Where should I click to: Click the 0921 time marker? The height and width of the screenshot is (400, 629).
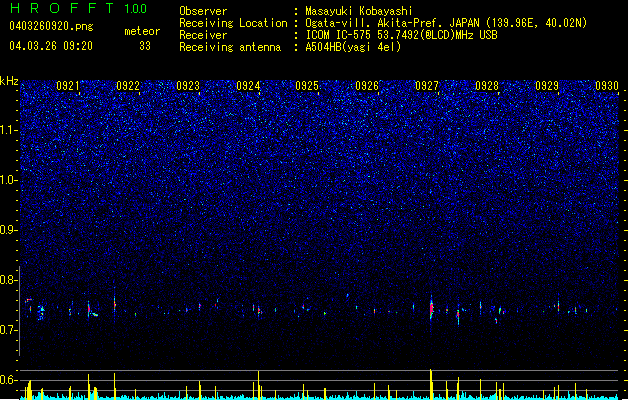pyautogui.click(x=68, y=86)
